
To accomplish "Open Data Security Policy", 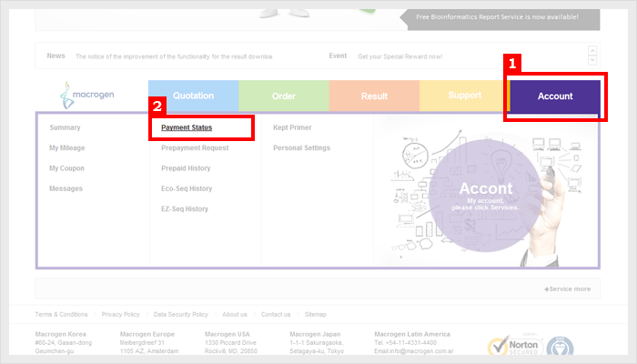I will point(181,315).
